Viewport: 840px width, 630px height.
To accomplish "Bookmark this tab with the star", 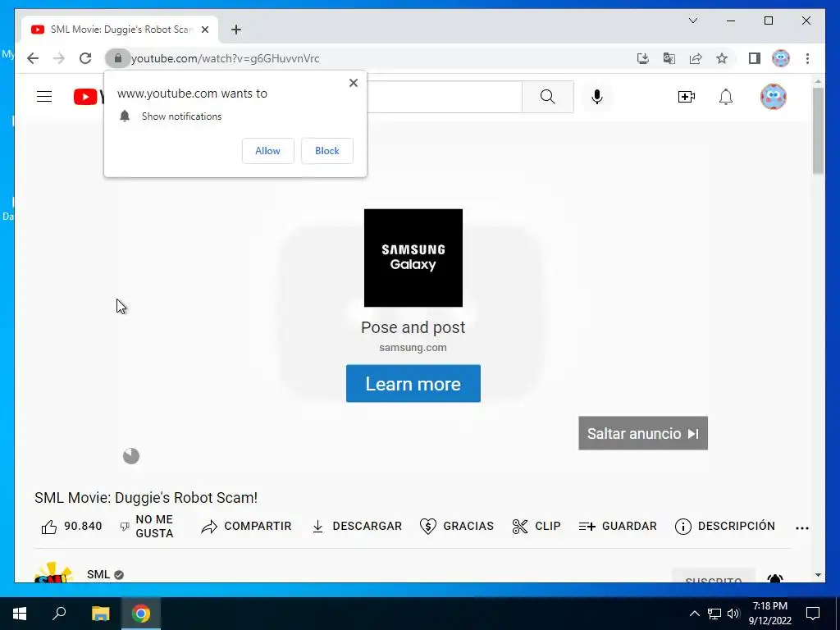I will point(722,58).
